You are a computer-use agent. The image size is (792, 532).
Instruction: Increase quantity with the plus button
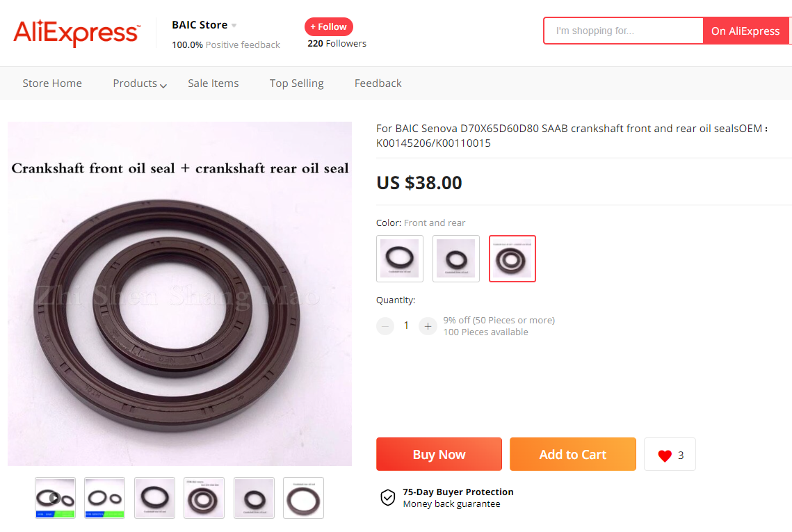click(x=428, y=326)
